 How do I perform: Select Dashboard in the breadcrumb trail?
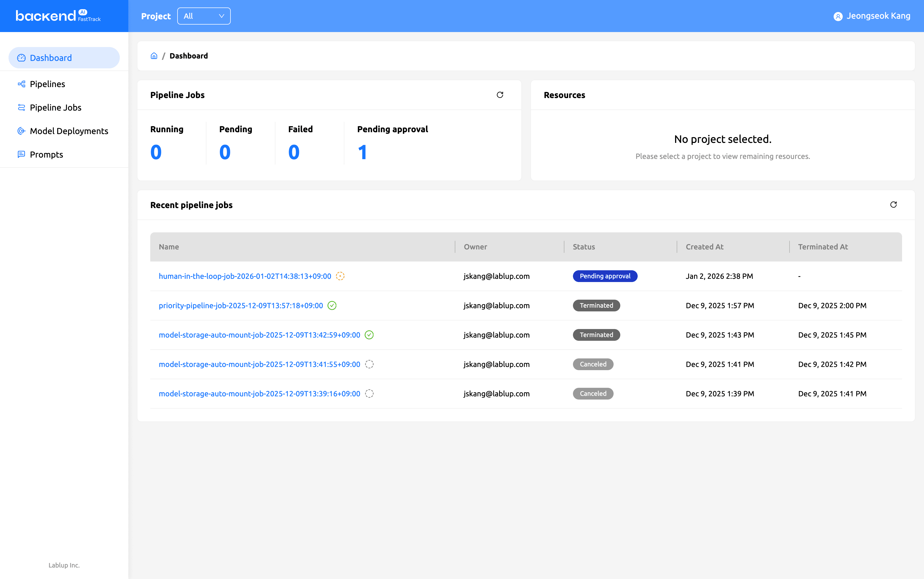coord(188,56)
